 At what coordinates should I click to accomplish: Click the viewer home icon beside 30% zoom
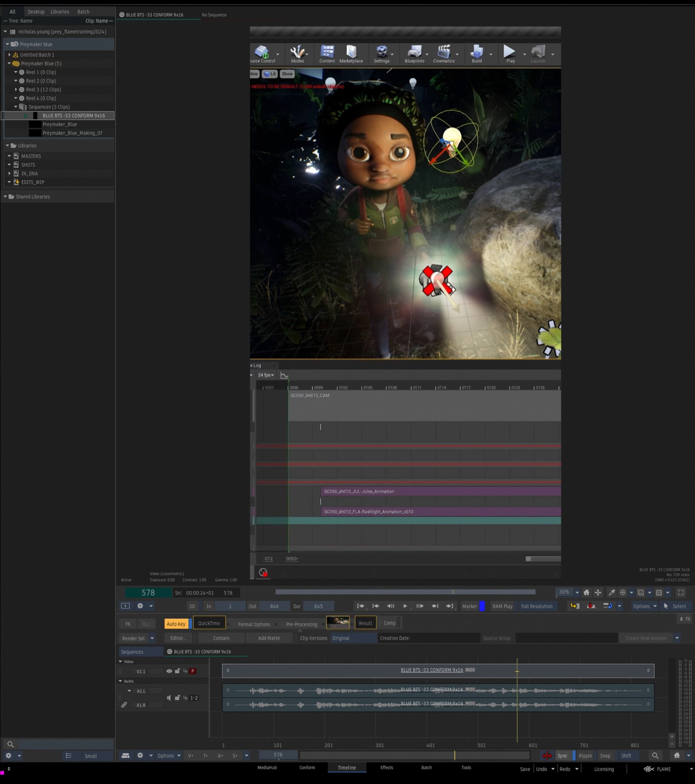(x=586, y=593)
